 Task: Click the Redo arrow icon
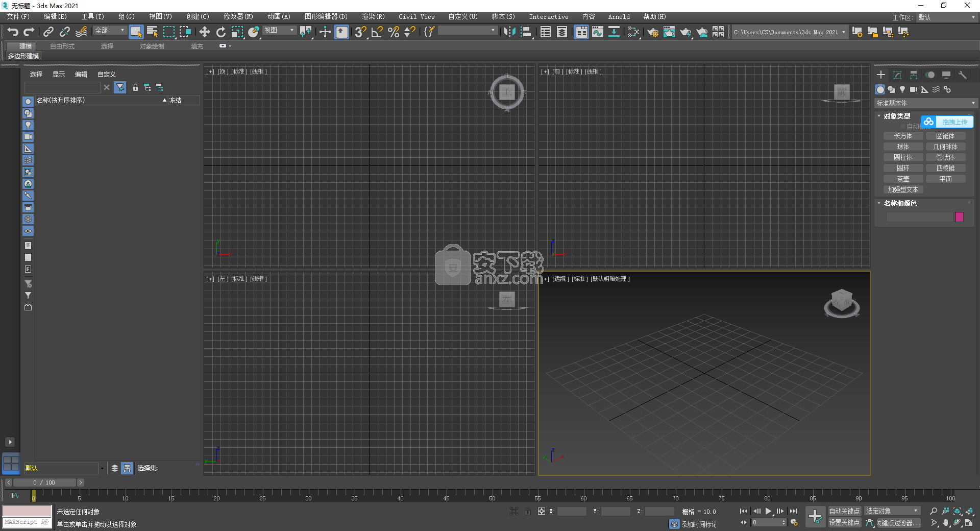[29, 32]
